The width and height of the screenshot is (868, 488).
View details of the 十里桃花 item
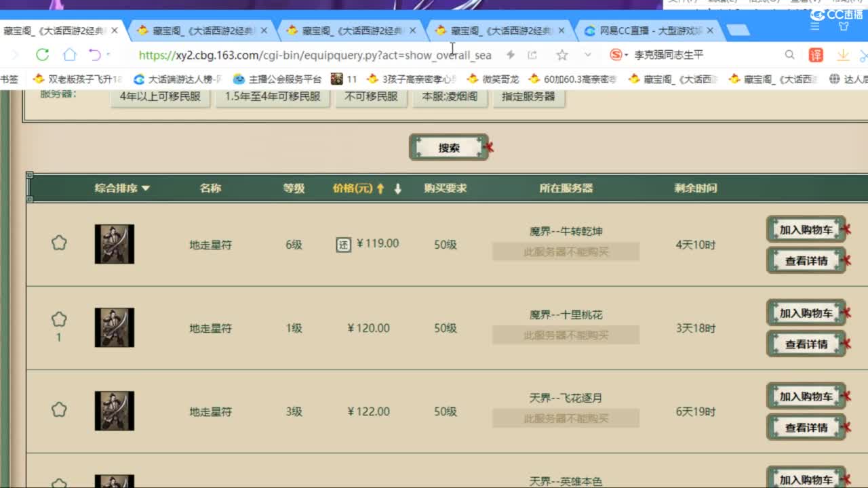tap(806, 344)
